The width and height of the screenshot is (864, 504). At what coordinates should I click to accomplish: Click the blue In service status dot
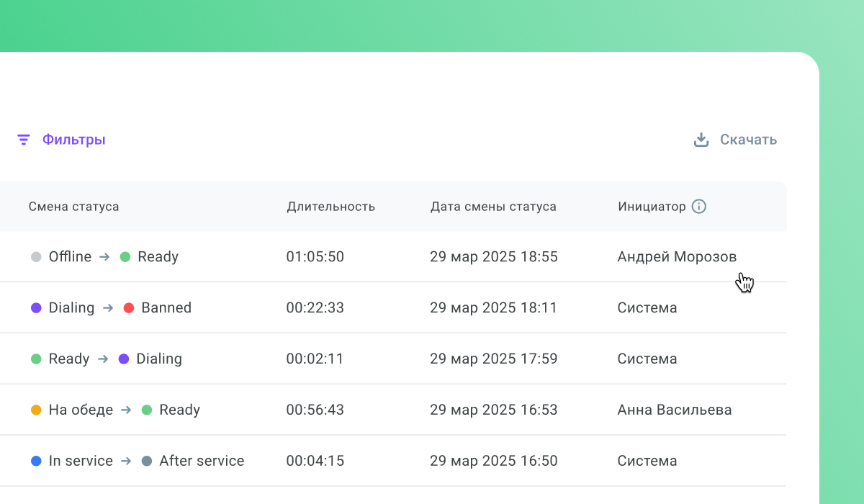tap(36, 462)
